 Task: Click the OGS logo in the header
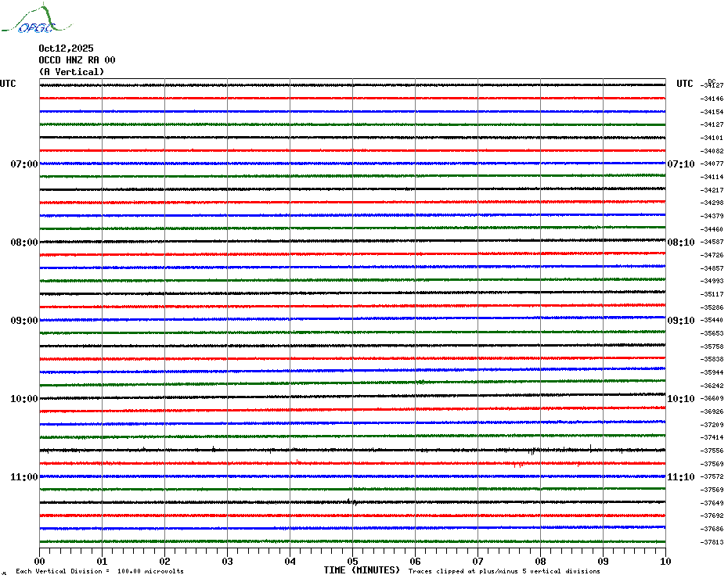[x=28, y=20]
